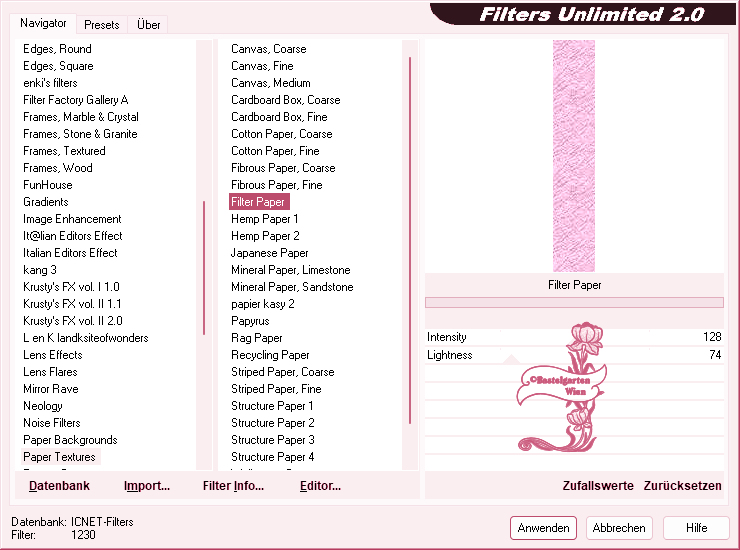Select Edges, Square category
The width and height of the screenshot is (740, 550).
tap(58, 66)
